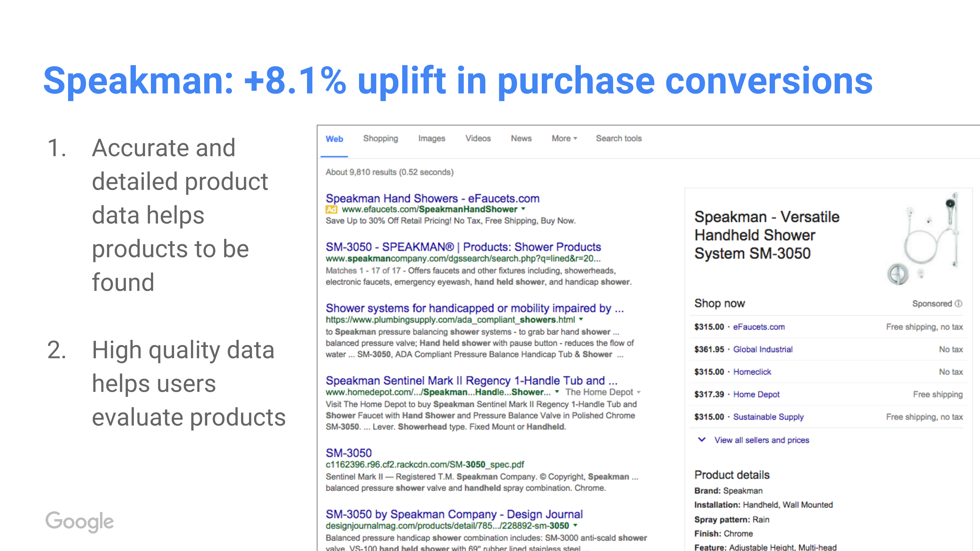
Task: Open The Home Depot publisher dropdown
Action: (x=603, y=392)
